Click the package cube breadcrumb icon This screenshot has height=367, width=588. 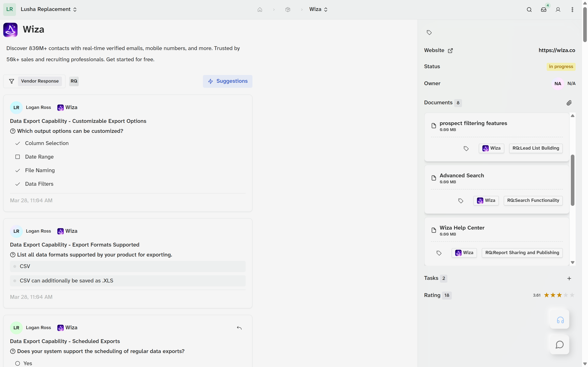[x=288, y=9]
